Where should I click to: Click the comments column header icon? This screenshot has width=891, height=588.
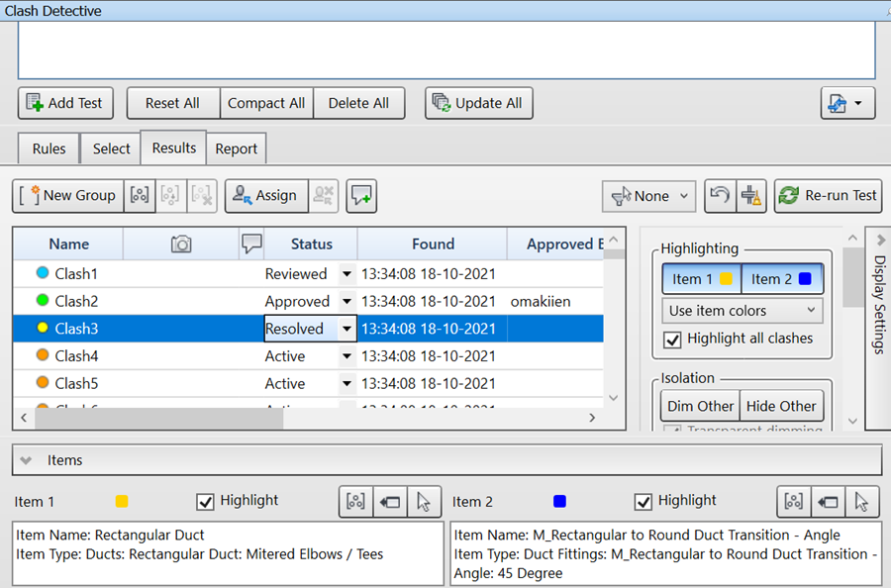(251, 244)
